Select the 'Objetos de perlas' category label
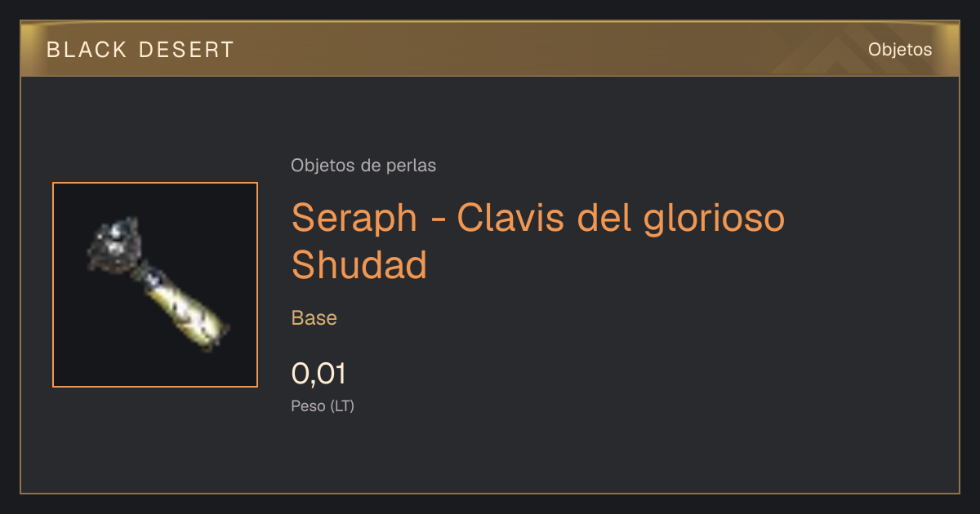 coord(363,166)
